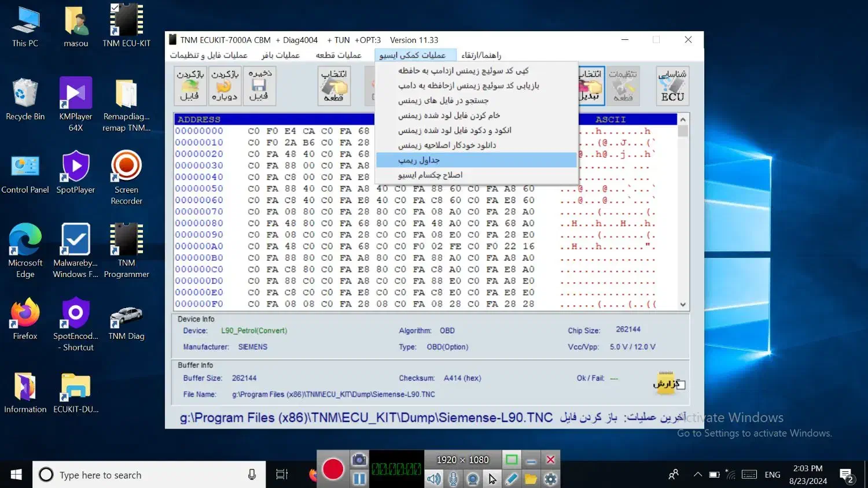
Task: Save the buffer using the ذخیره فایل icon
Action: [259, 86]
